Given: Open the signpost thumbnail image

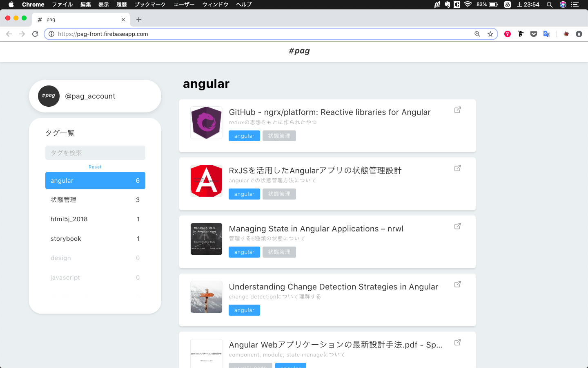Looking at the screenshot, I should 206,297.
